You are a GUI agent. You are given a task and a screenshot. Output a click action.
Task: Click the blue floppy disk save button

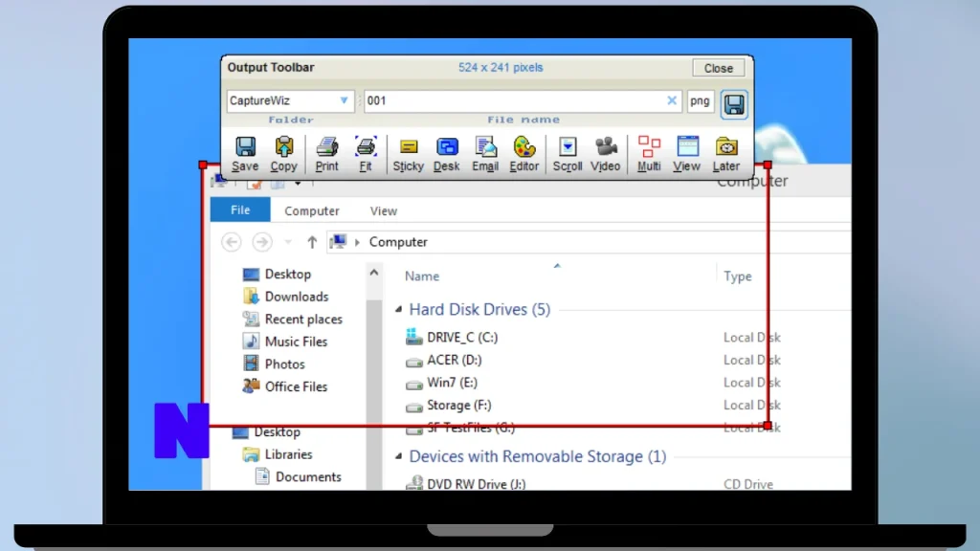pos(734,103)
